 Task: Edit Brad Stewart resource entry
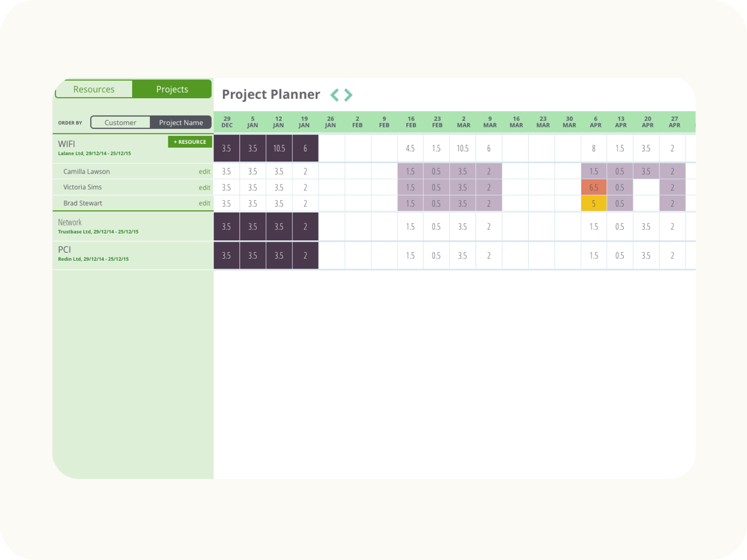click(x=204, y=203)
